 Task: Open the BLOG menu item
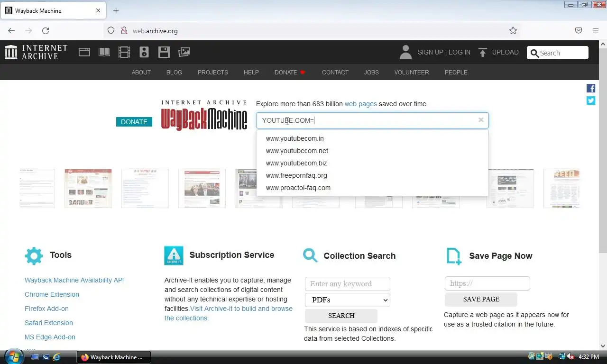click(174, 73)
